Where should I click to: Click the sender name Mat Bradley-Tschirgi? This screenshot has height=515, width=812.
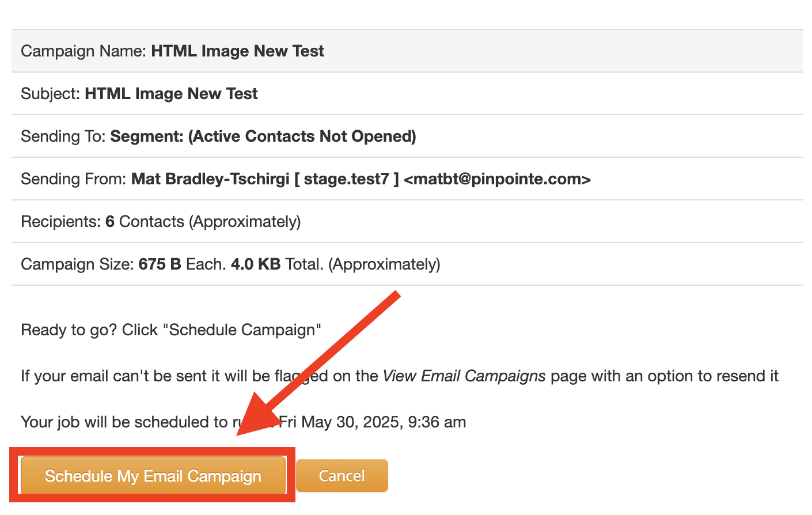[210, 179]
